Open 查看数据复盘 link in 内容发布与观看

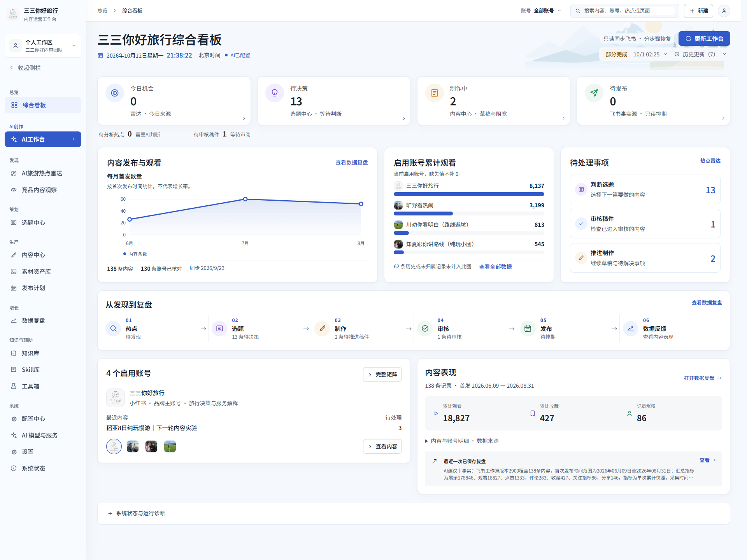pos(352,163)
